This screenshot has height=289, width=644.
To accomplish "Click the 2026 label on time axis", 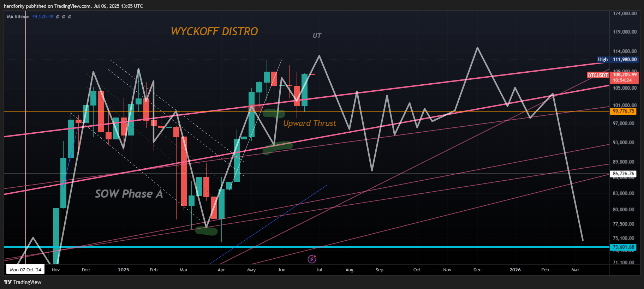I will point(515,270).
